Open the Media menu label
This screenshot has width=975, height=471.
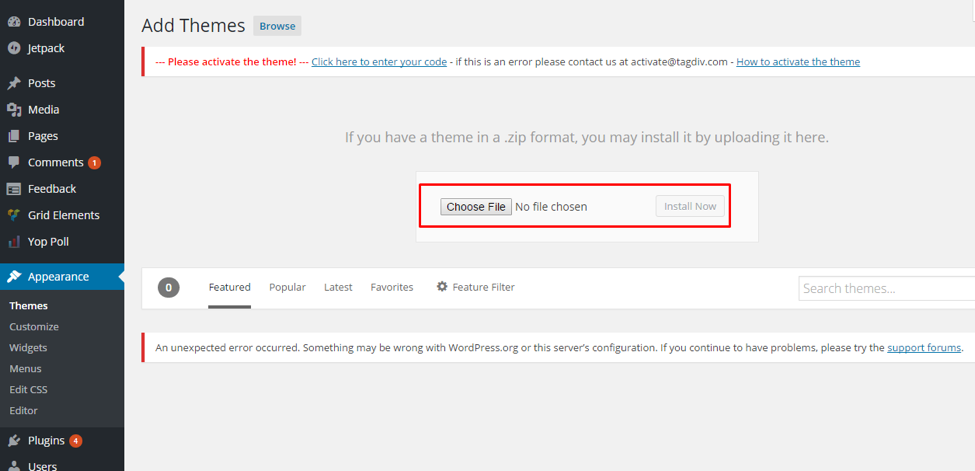(x=44, y=110)
